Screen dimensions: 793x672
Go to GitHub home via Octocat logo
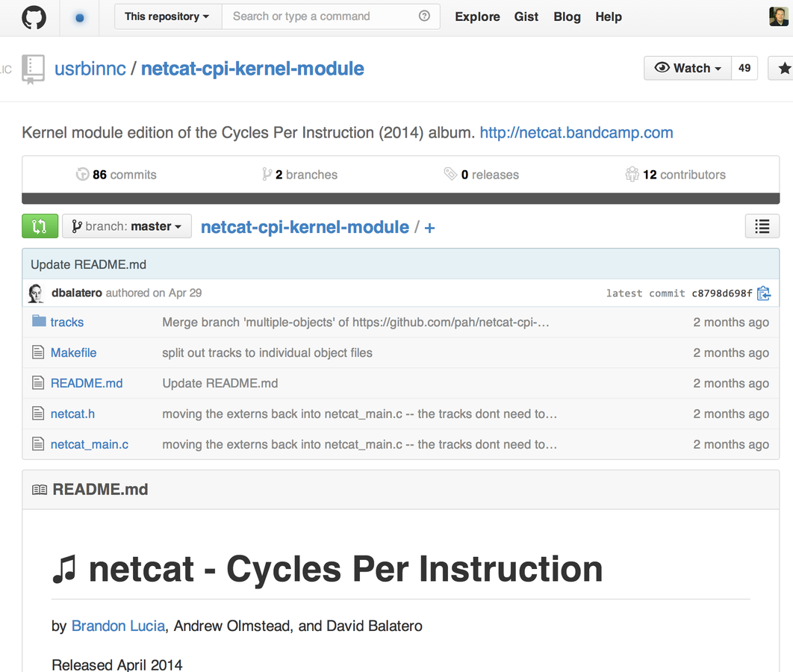34,17
